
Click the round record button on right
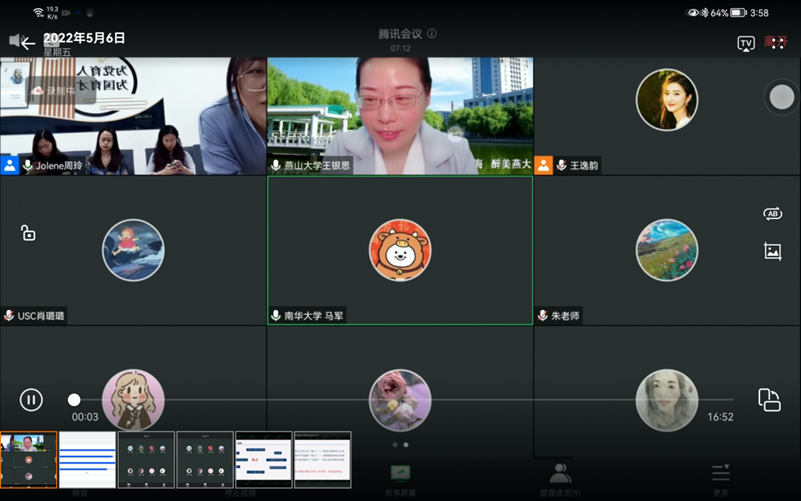coord(781,97)
